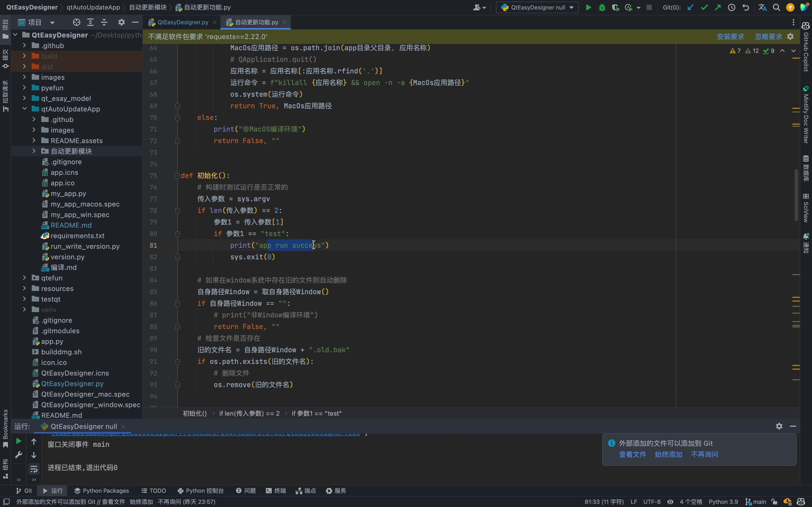This screenshot has height=507, width=812.
Task: Open the Python Packages tool window tab
Action: click(101, 491)
